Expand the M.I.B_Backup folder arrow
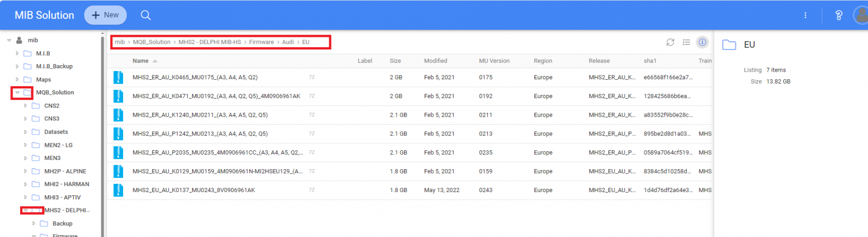The width and height of the screenshot is (868, 237). 17,66
